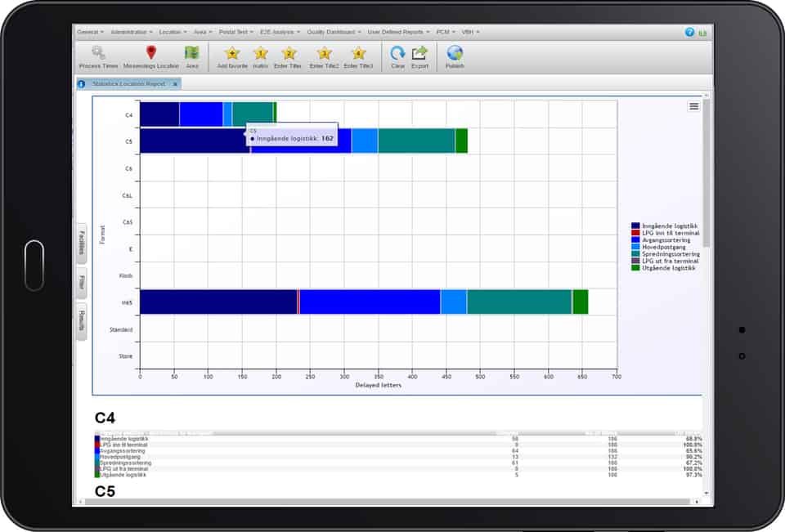
Task: Expand the Location menu
Action: pyautogui.click(x=173, y=32)
